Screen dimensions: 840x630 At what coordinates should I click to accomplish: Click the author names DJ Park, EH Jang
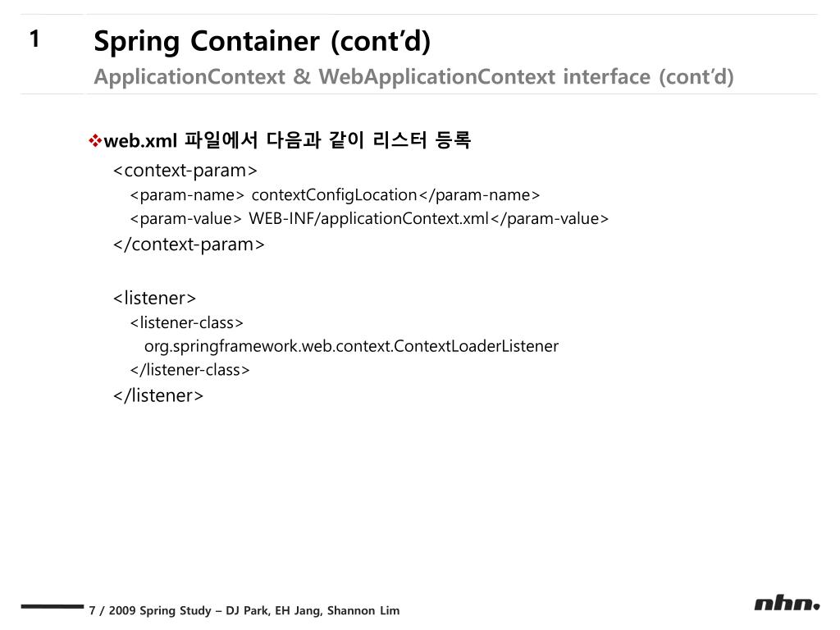tap(274, 610)
